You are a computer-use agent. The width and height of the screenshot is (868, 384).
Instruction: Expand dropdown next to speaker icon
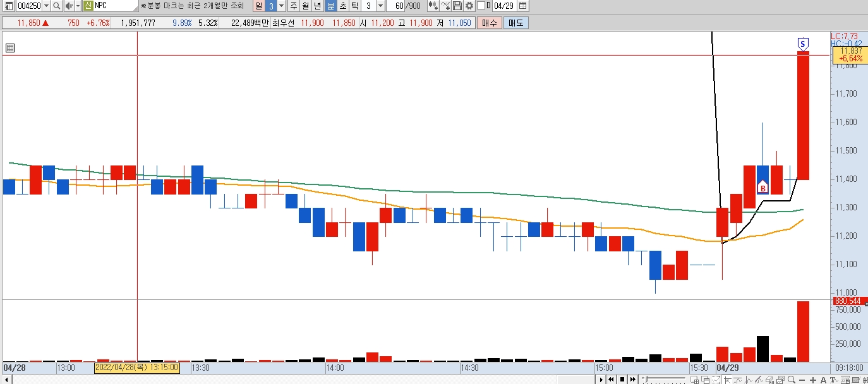point(76,6)
